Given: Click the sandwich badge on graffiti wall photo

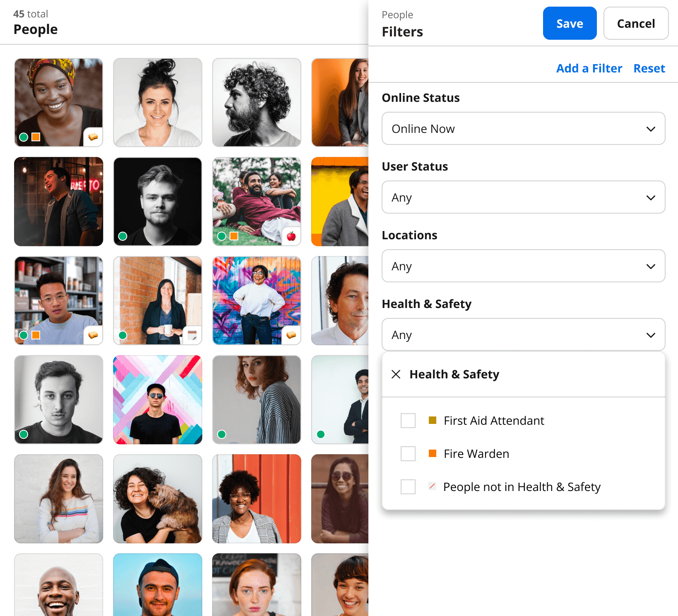Looking at the screenshot, I should [291, 335].
